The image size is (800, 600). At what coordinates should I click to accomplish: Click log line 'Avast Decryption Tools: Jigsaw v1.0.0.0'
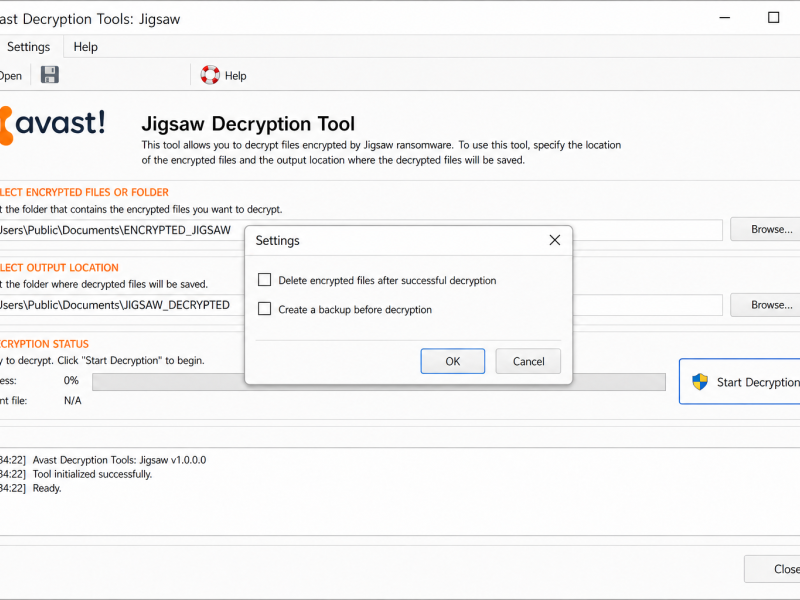point(119,460)
